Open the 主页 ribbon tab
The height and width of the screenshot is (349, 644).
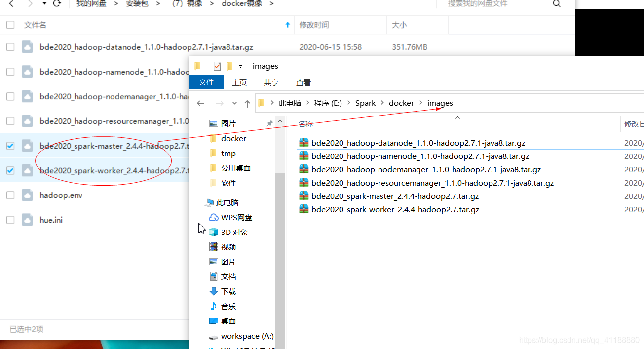tap(239, 82)
